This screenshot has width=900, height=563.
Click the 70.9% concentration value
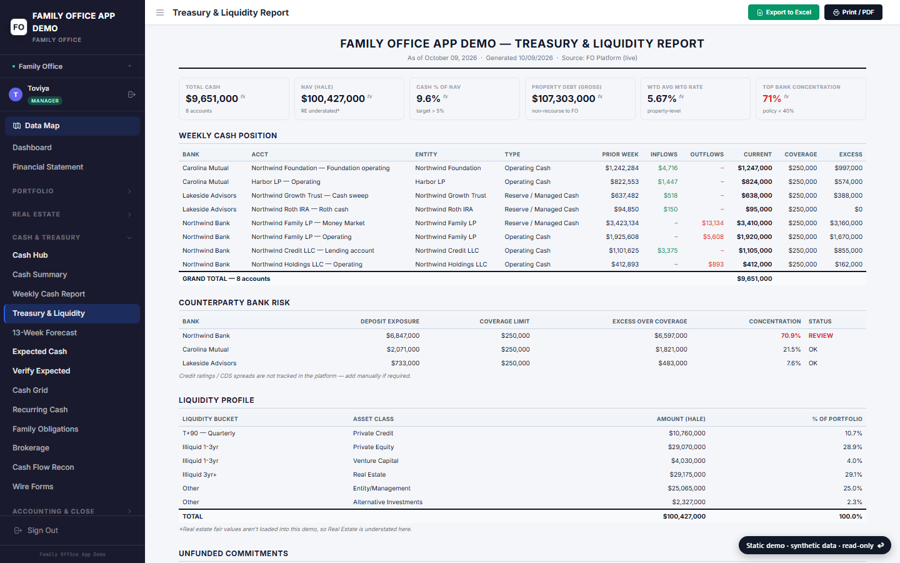click(790, 336)
